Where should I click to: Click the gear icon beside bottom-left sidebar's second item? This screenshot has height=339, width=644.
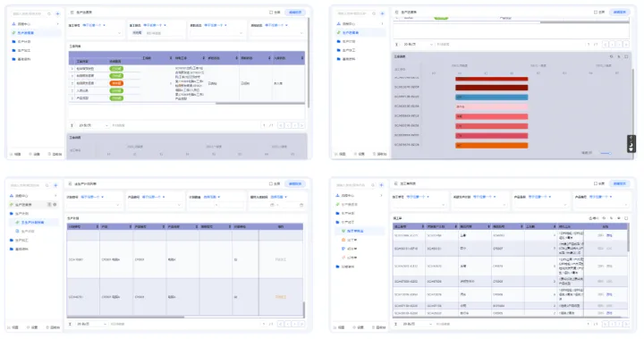coord(55,205)
